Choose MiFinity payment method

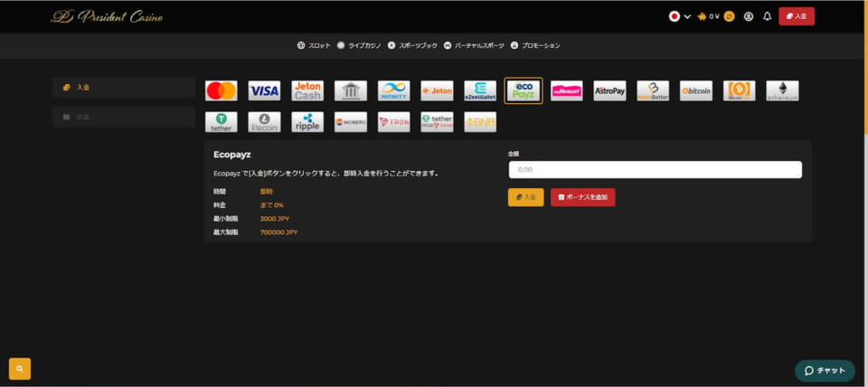pyautogui.click(x=393, y=90)
